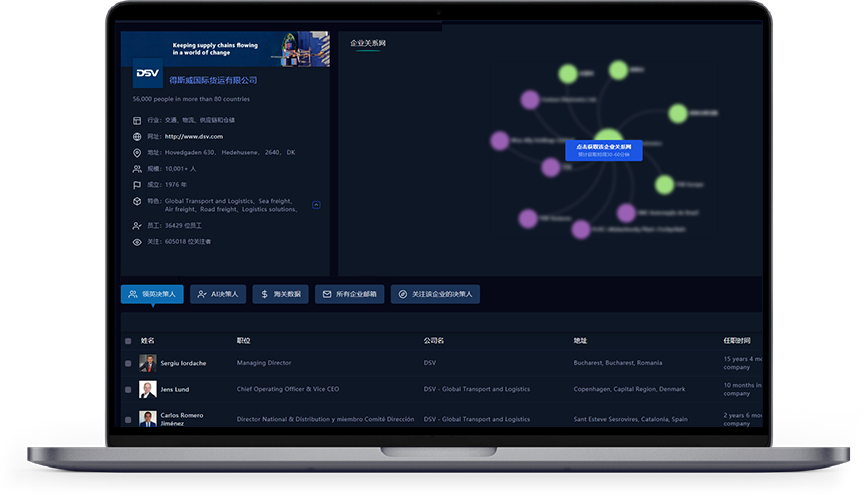Click the 605018 位关注者 follower count
This screenshot has width=864, height=496.
coord(188,242)
